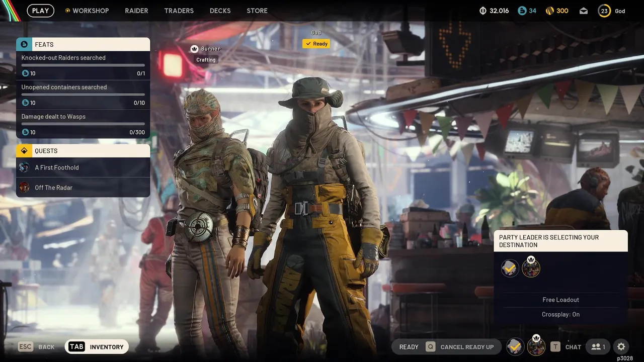644x362 pixels.
Task: Select the Free Loadout option
Action: point(561,300)
